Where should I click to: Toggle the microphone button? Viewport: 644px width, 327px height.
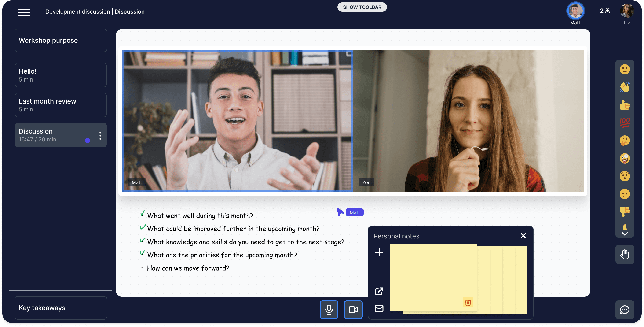(x=329, y=309)
